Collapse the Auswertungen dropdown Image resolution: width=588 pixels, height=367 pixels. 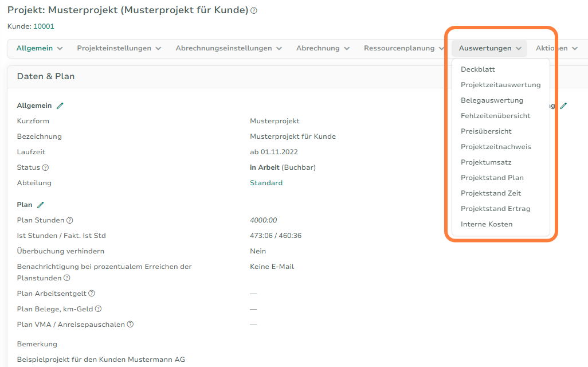489,48
